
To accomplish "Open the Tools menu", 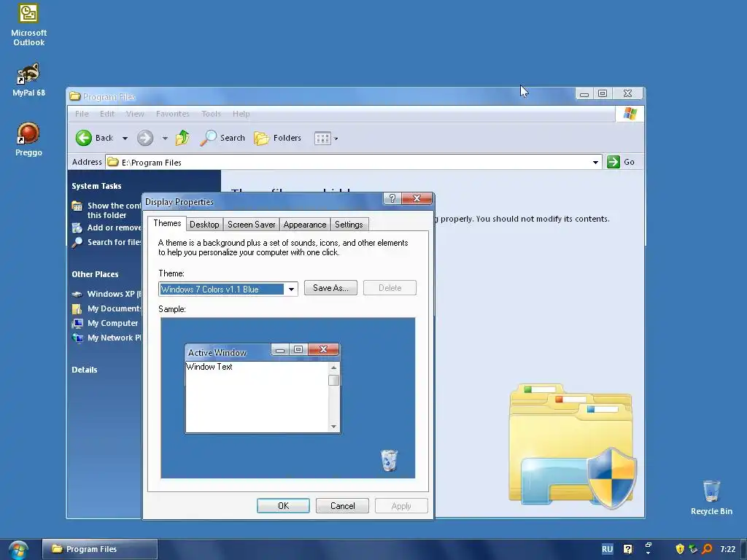I will [211, 114].
